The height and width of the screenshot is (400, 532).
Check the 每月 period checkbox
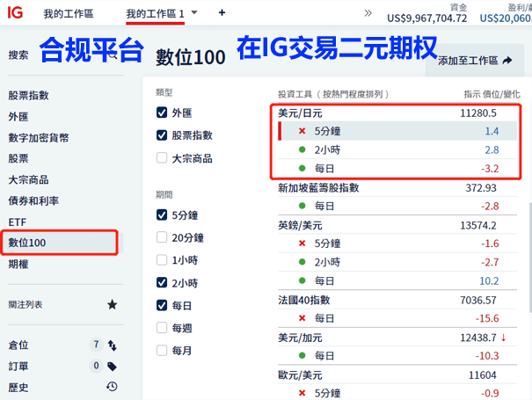click(x=162, y=350)
